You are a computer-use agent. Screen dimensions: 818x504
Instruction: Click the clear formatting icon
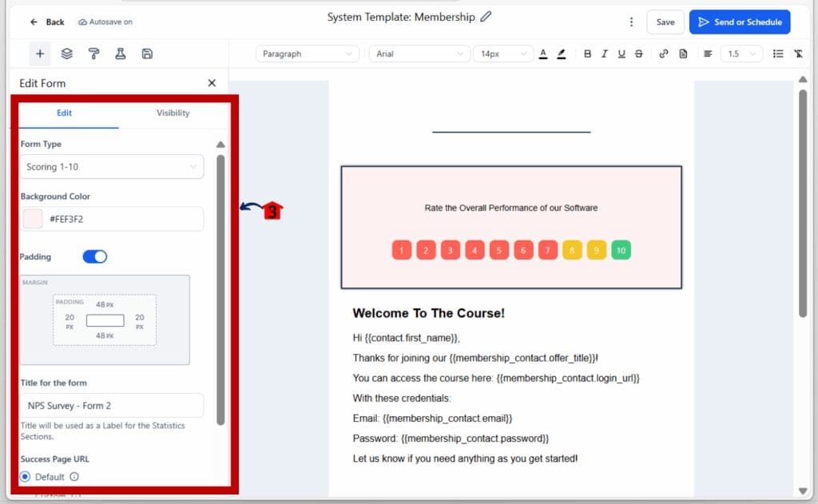798,54
